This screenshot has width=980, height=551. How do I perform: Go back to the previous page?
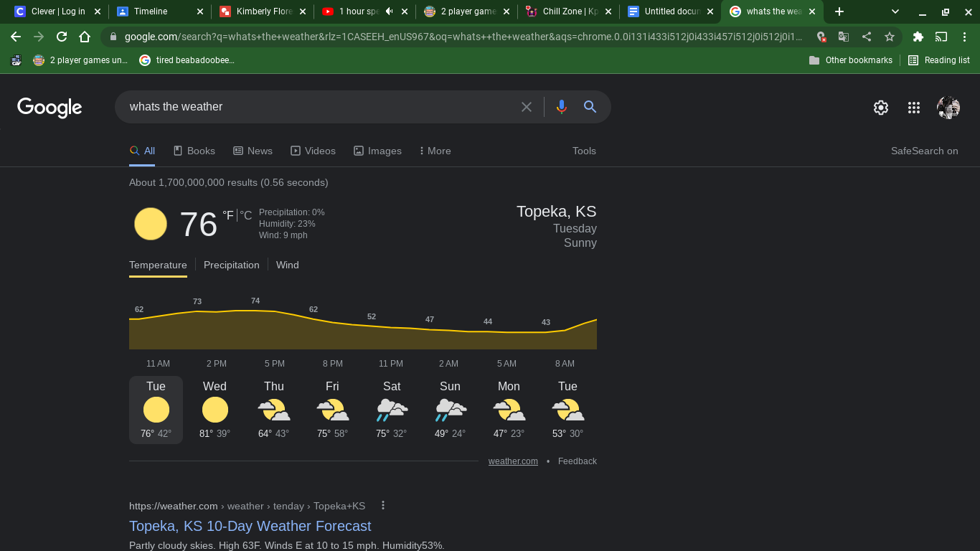click(x=16, y=37)
